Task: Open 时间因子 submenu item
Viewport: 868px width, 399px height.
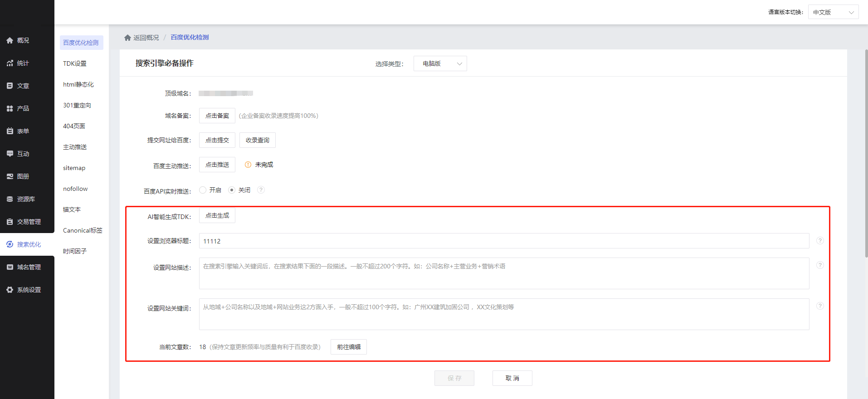Action: tap(75, 251)
